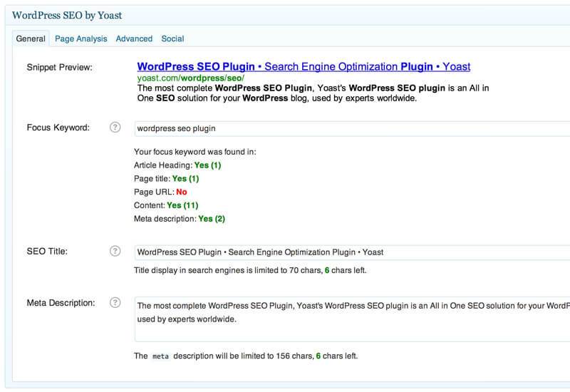
Task: Click the snippet preview description text
Action: point(312,93)
